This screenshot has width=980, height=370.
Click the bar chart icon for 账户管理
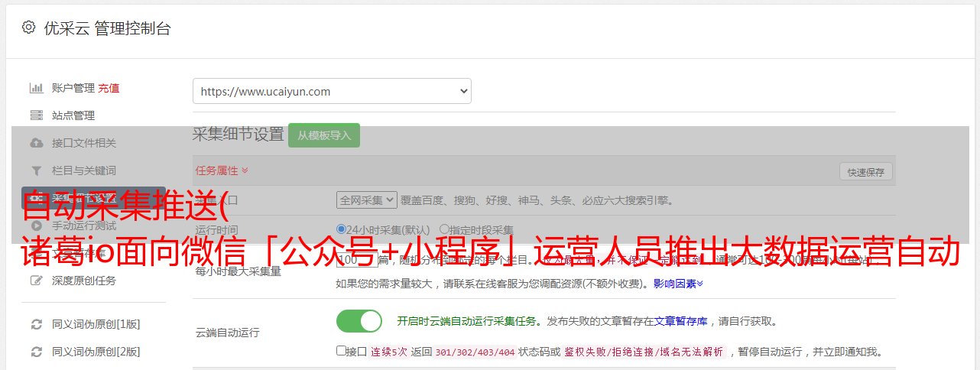pyautogui.click(x=36, y=88)
